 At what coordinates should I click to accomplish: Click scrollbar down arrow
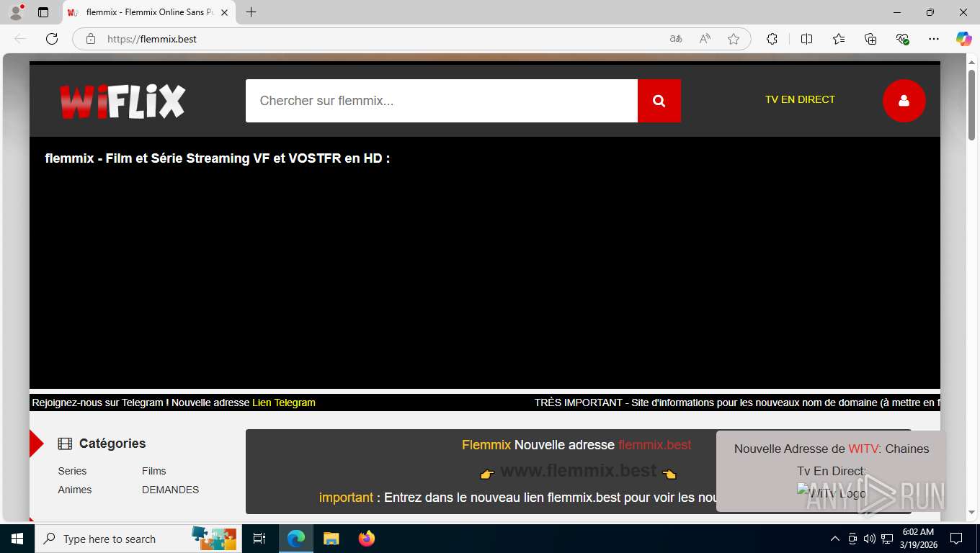click(x=971, y=513)
